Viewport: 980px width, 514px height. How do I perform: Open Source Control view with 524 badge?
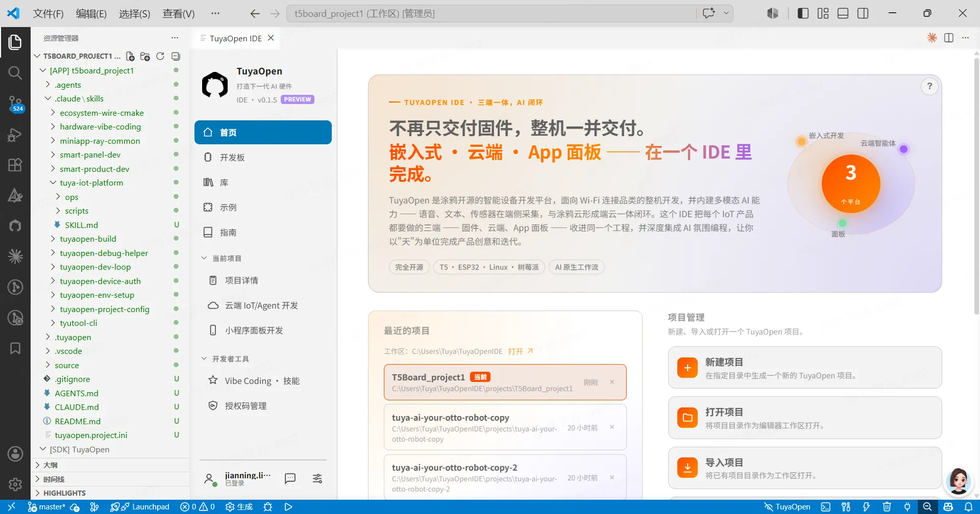(x=15, y=104)
